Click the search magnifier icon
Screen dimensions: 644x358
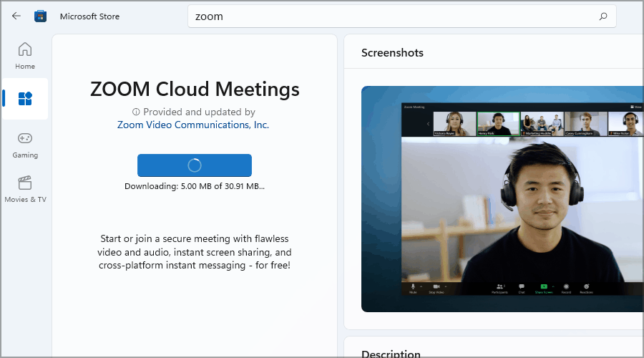click(x=603, y=16)
